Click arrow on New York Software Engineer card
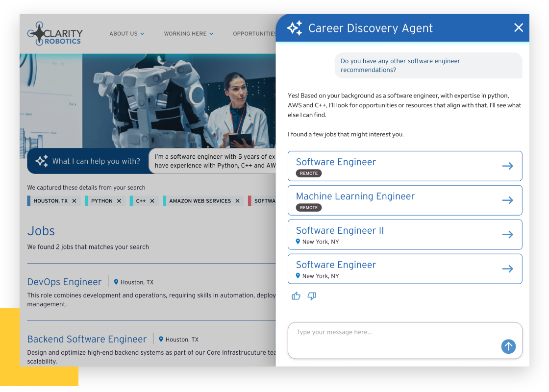Image resolution: width=549 pixels, height=392 pixels. click(508, 269)
